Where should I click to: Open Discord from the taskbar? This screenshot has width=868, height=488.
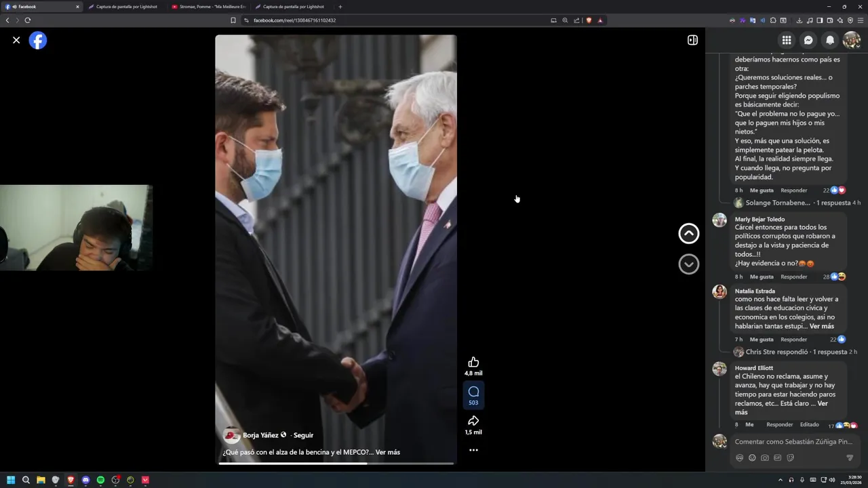pos(85,480)
